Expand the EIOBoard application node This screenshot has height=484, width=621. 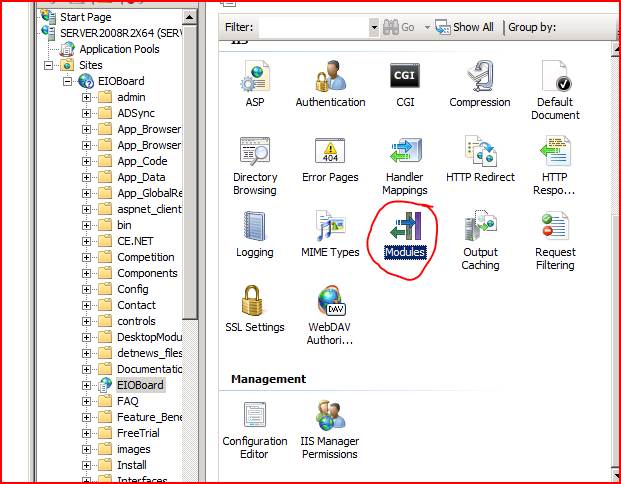pos(86,385)
